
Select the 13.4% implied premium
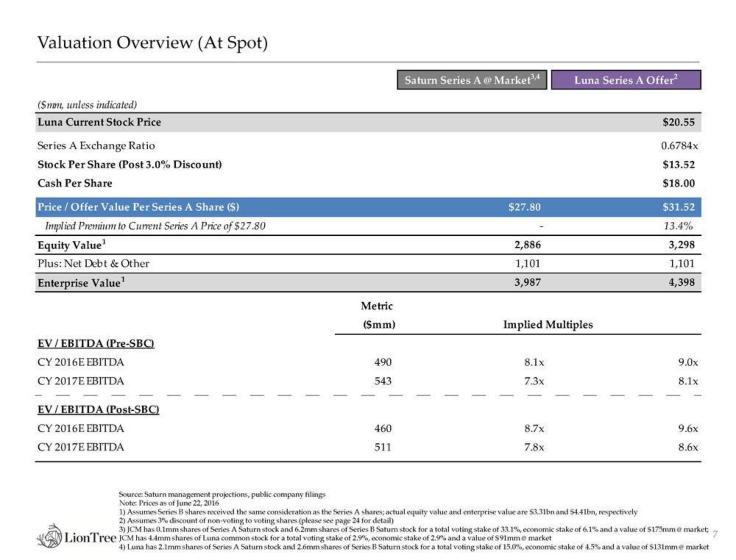(678, 226)
